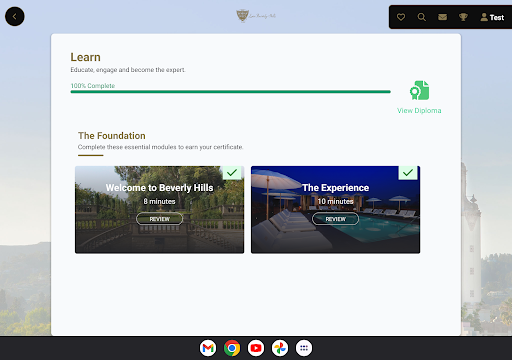Viewport: 512px width, 360px height.
Task: Launch YouTube from the shelf
Action: point(256,348)
